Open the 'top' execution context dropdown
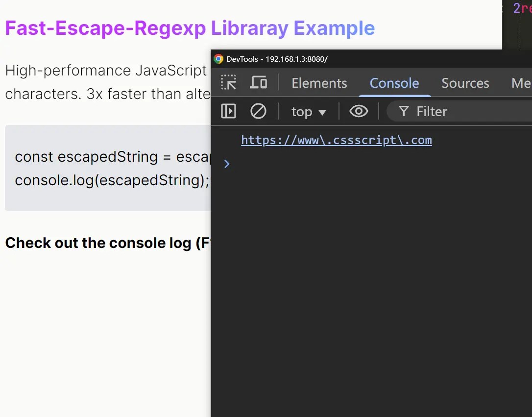The width and height of the screenshot is (532, 417). (309, 111)
